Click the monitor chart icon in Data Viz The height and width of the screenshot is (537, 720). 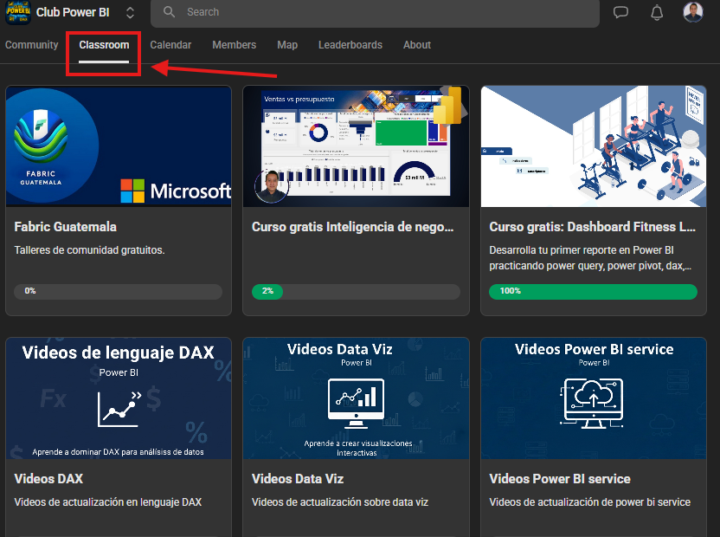[356, 403]
